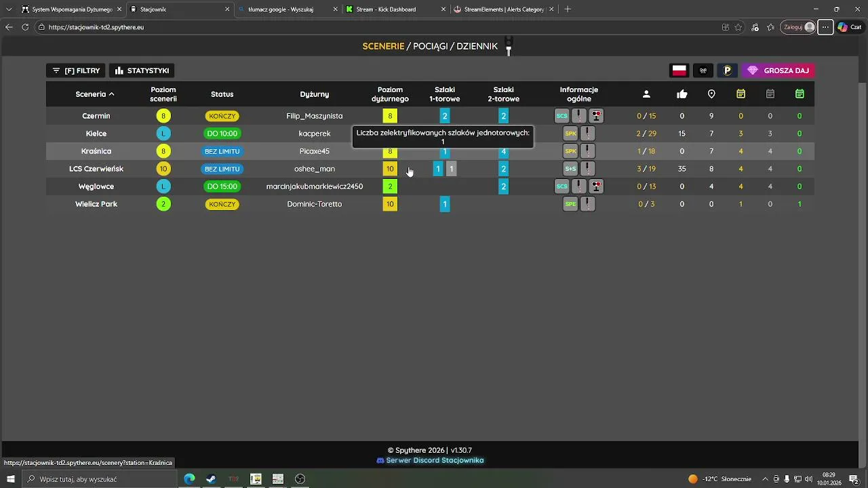Open the Czermin scenery row
The width and height of the screenshot is (868, 488).
click(x=430, y=116)
